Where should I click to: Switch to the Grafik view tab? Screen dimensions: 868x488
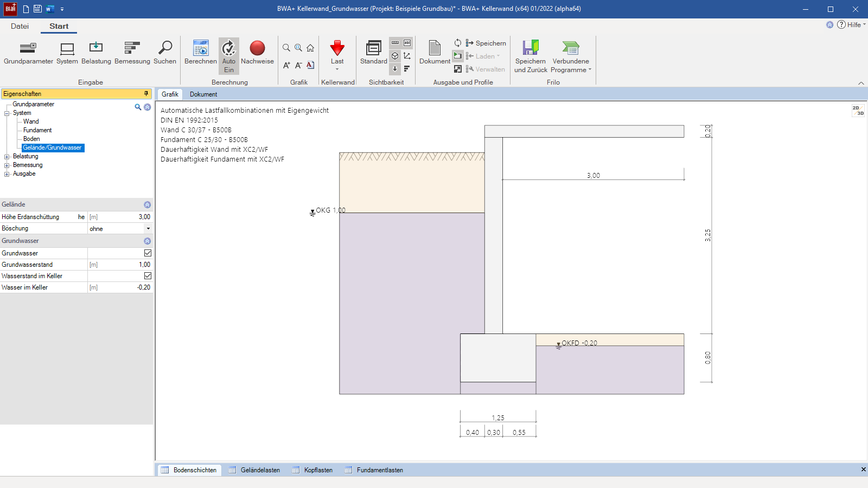(170, 94)
